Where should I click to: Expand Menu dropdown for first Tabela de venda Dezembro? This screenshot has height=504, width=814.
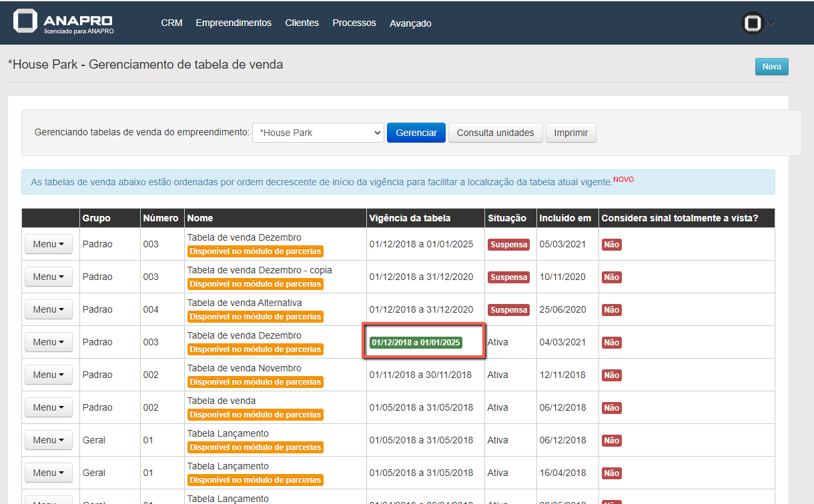click(x=49, y=245)
